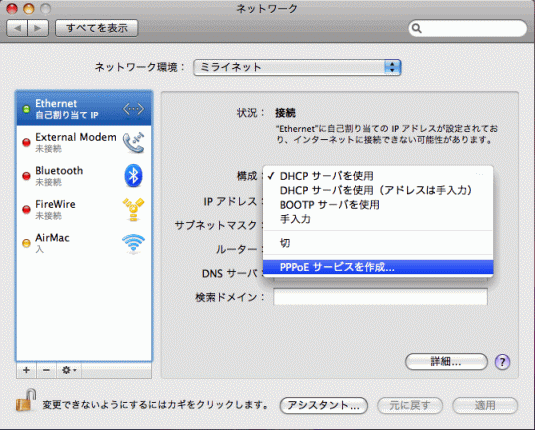Select the Ethernet service in sidebar

[x=84, y=109]
